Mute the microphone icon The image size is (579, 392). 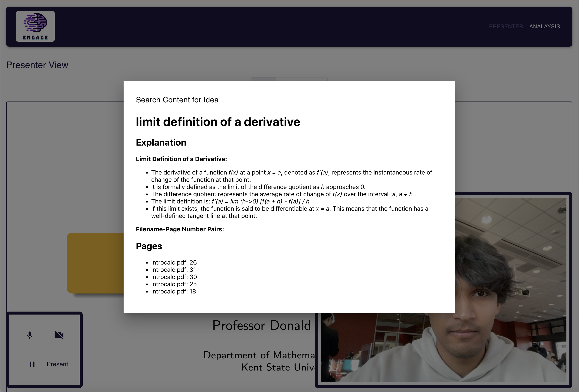[x=30, y=335]
